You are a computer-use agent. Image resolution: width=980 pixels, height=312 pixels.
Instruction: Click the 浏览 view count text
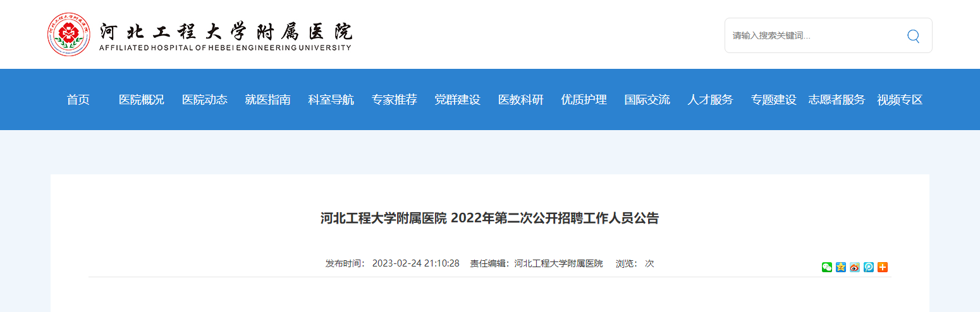click(x=635, y=263)
